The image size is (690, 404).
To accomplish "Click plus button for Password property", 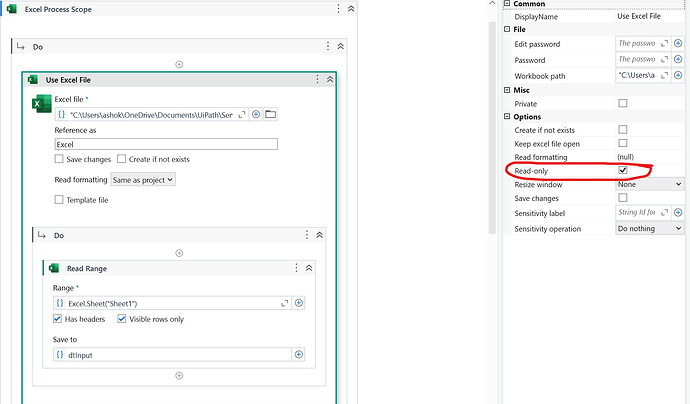I will tap(678, 59).
